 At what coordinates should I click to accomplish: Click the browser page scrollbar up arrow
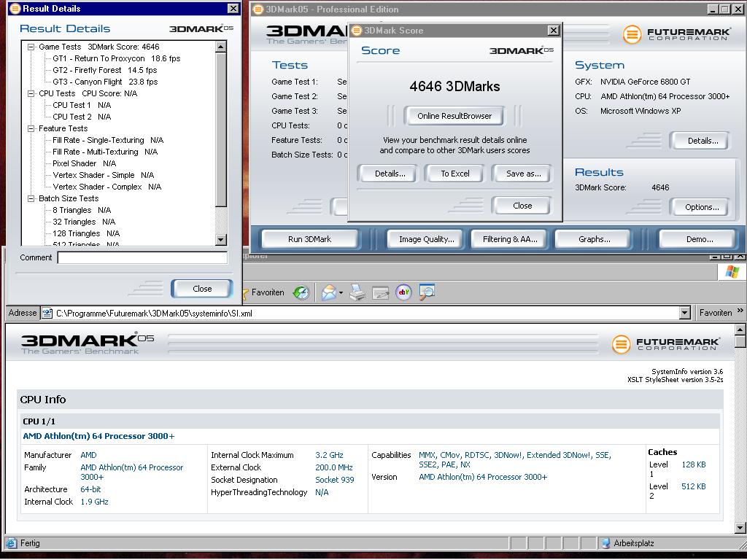740,330
